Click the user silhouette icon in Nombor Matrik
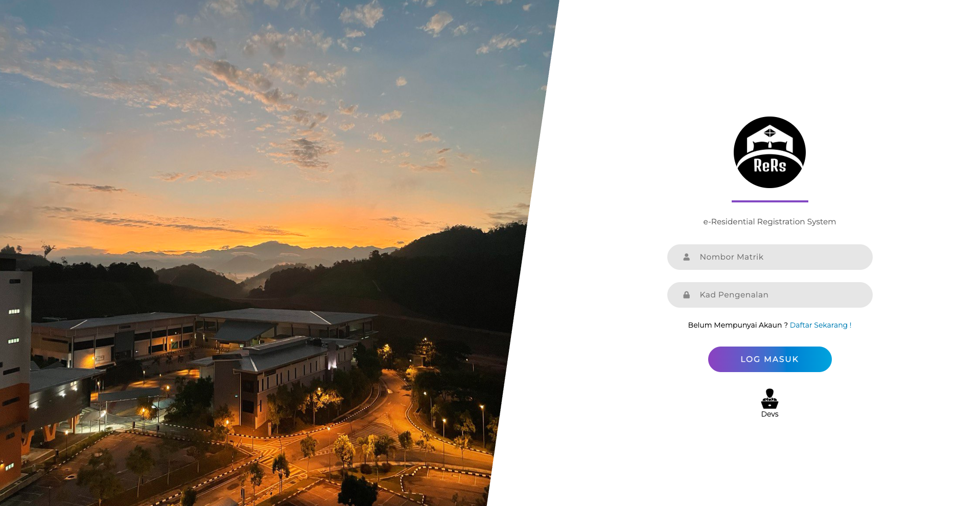 [x=687, y=257]
